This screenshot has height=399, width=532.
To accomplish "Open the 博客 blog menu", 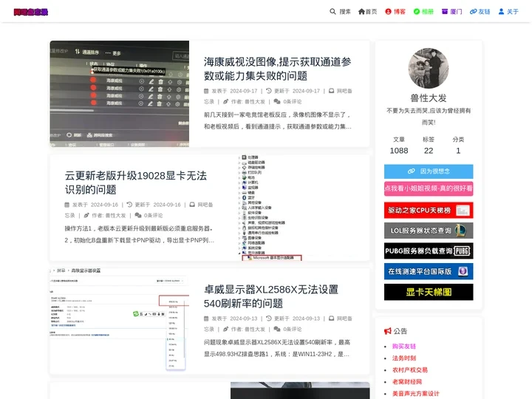I will tap(395, 12).
